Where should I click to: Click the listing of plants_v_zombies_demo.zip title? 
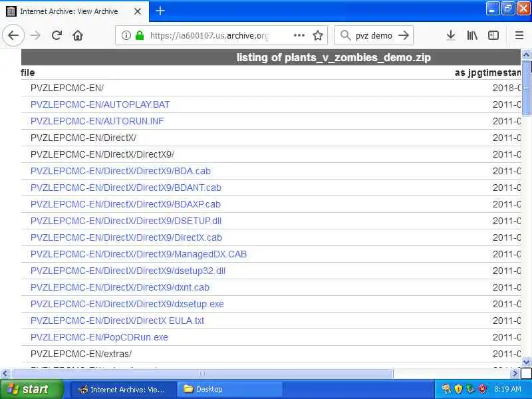click(334, 57)
